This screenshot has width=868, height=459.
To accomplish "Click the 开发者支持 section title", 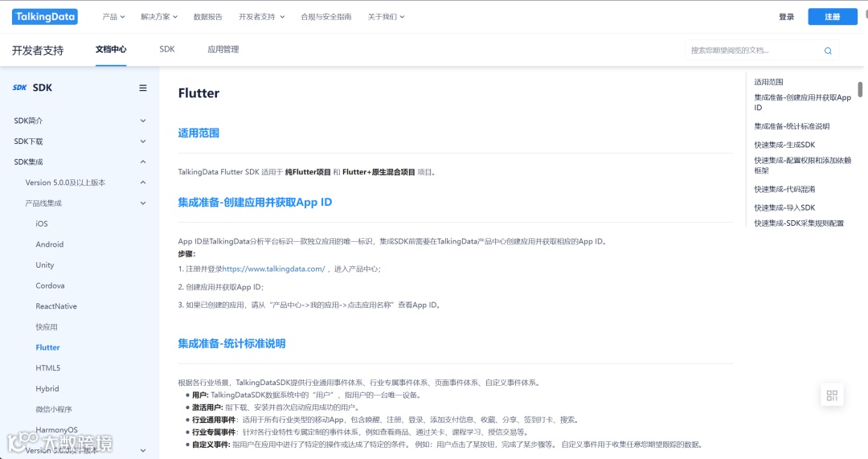I will (x=38, y=51).
